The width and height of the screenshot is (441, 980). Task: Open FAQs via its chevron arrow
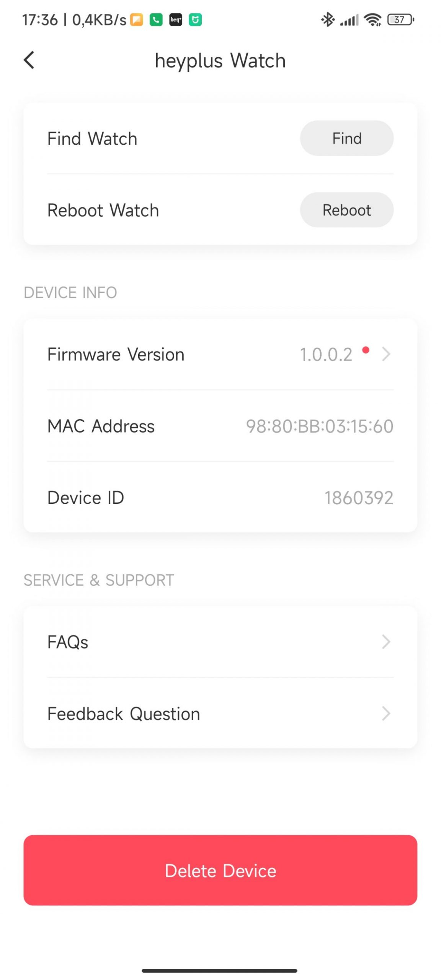pos(386,642)
